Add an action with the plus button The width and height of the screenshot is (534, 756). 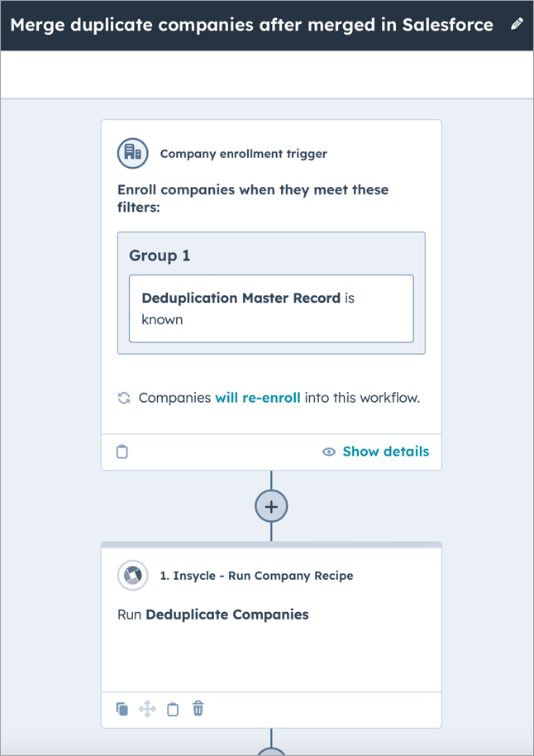point(270,505)
